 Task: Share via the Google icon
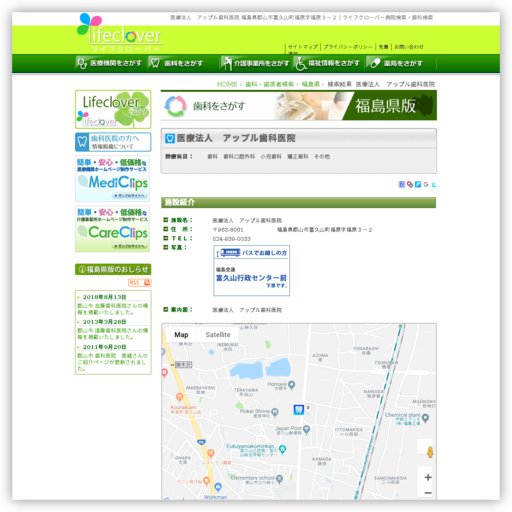(426, 184)
